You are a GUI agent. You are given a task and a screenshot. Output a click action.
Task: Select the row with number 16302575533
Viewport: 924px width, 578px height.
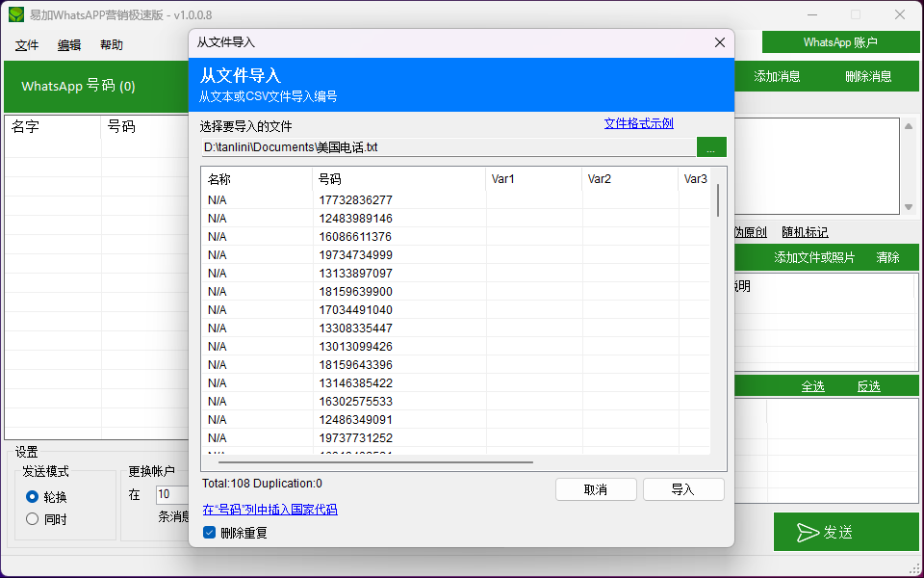pyautogui.click(x=456, y=401)
